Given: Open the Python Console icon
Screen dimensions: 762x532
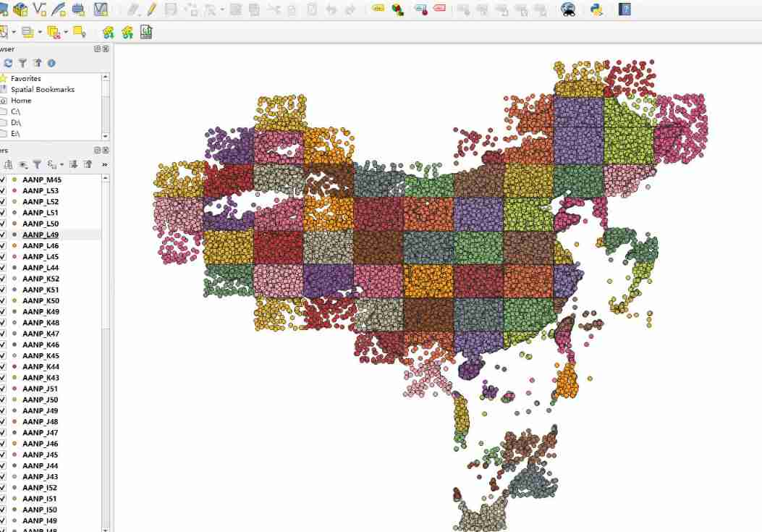Looking at the screenshot, I should pyautogui.click(x=597, y=9).
